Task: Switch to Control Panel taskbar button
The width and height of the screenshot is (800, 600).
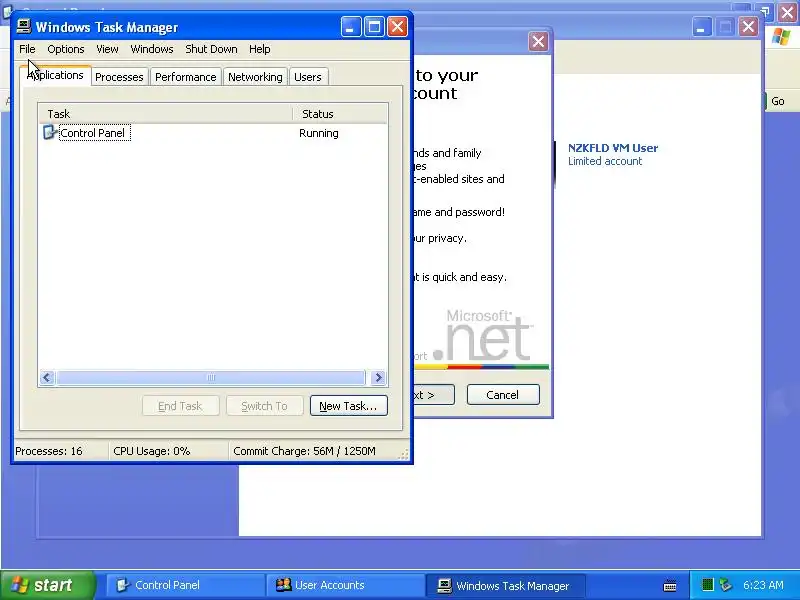Action: [x=184, y=585]
